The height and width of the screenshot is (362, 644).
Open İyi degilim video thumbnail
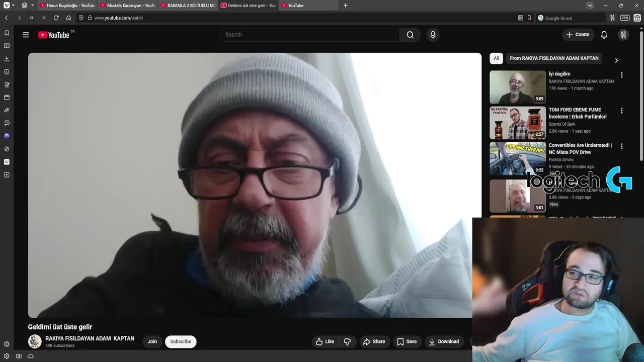click(517, 87)
